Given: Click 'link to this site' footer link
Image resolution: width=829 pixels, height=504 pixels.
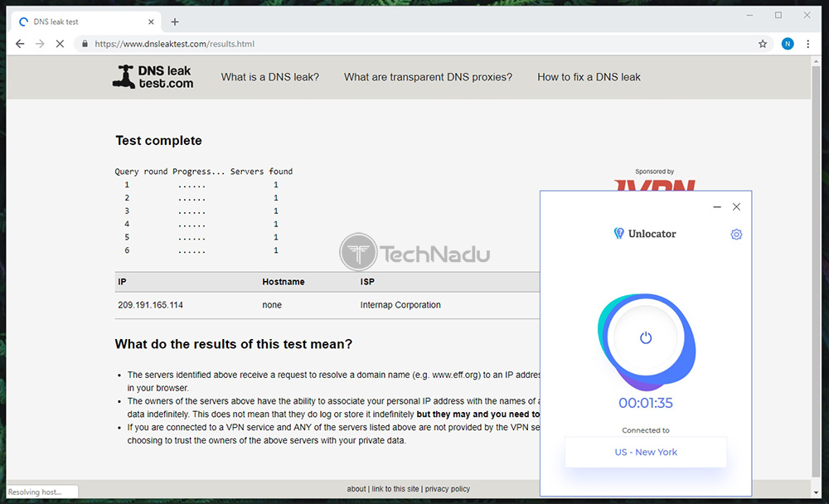Looking at the screenshot, I should pos(395,488).
